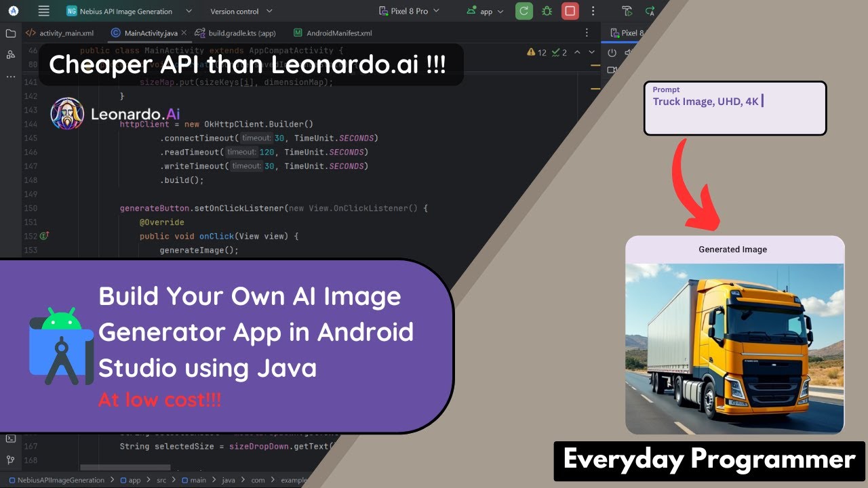The height and width of the screenshot is (488, 868).
Task: Click the emulator power button icon
Action: point(612,52)
